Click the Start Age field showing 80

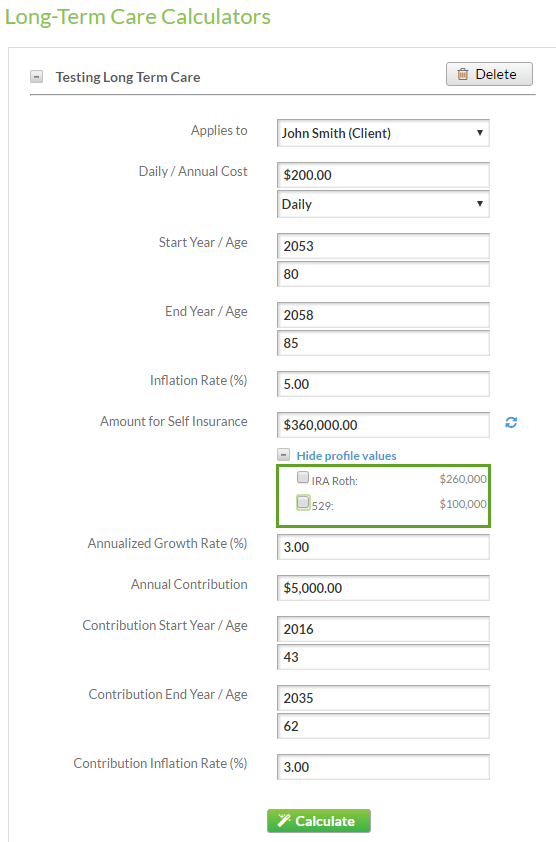pyautogui.click(x=383, y=274)
